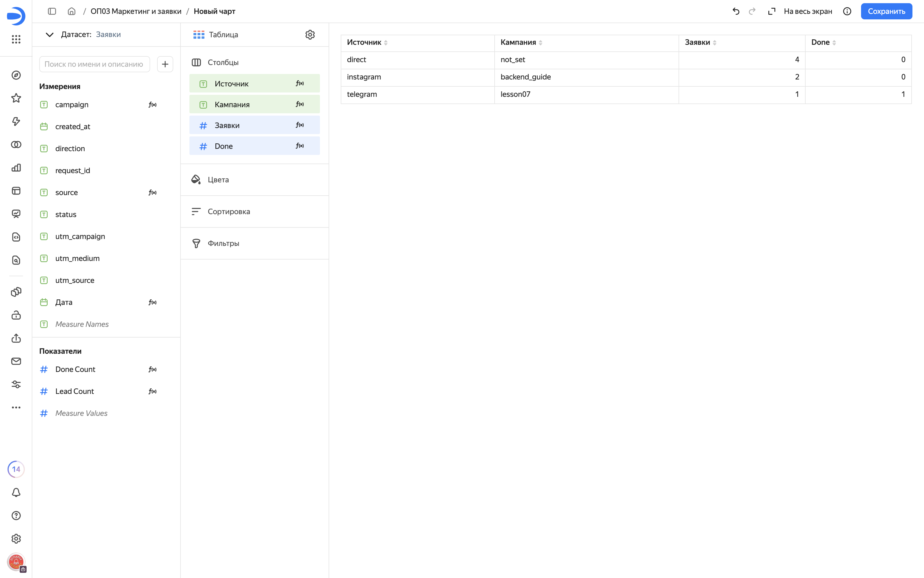Screen dimensions: 924x578
Task: Open the Цвета section
Action: tap(254, 180)
